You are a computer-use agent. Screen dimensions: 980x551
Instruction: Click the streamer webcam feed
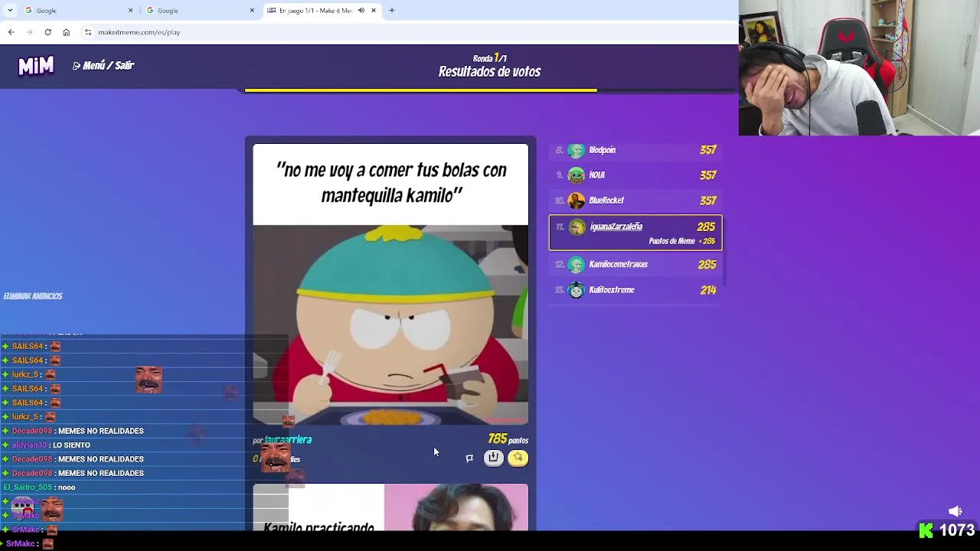point(859,68)
